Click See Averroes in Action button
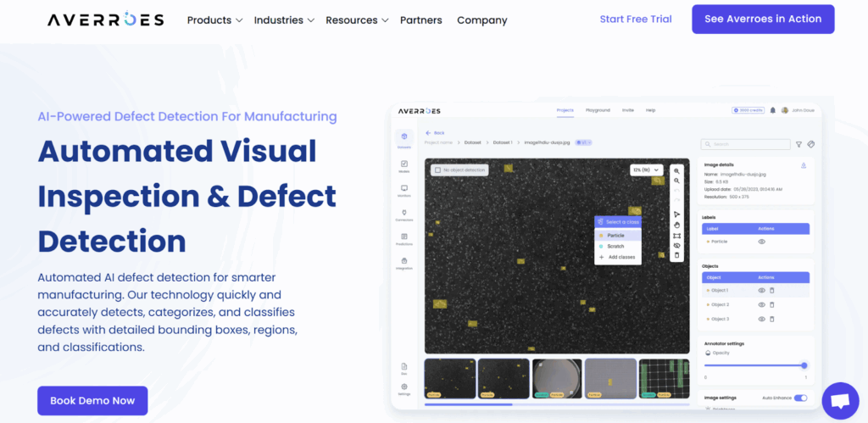The width and height of the screenshot is (868, 423). [763, 19]
